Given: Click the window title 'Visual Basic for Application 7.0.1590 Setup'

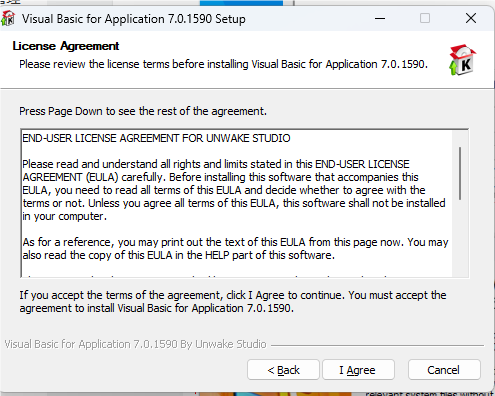Looking at the screenshot, I should [x=134, y=19].
